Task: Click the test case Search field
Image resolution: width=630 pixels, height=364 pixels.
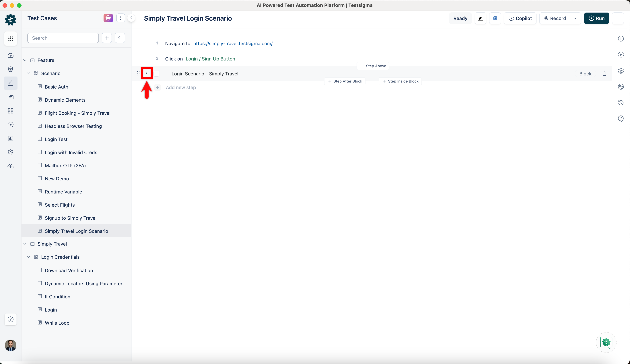Action: 63,38
